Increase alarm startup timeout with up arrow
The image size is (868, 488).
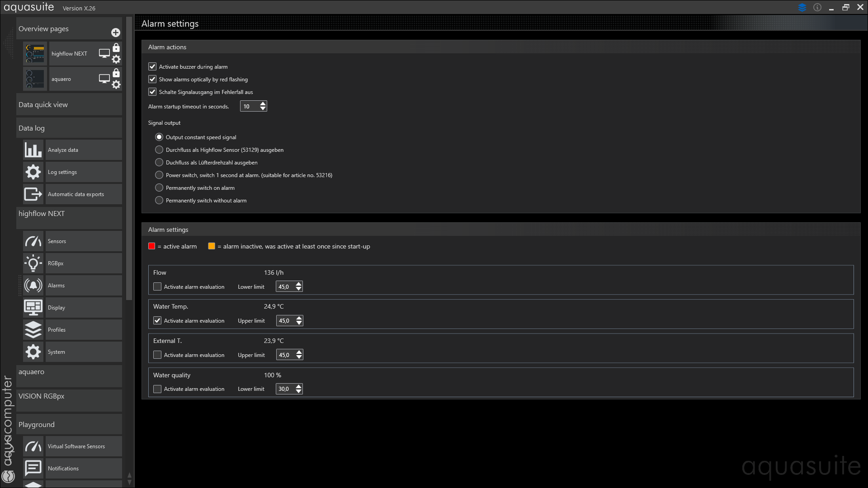[263, 103]
